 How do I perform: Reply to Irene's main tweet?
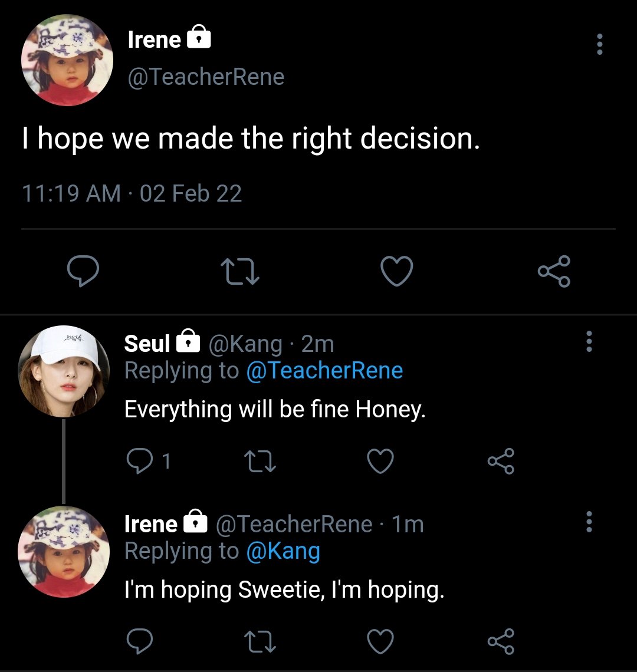click(83, 272)
